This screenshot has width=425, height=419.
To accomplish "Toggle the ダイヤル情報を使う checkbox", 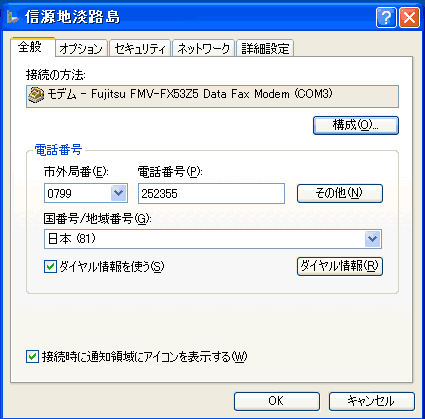I will (50, 267).
